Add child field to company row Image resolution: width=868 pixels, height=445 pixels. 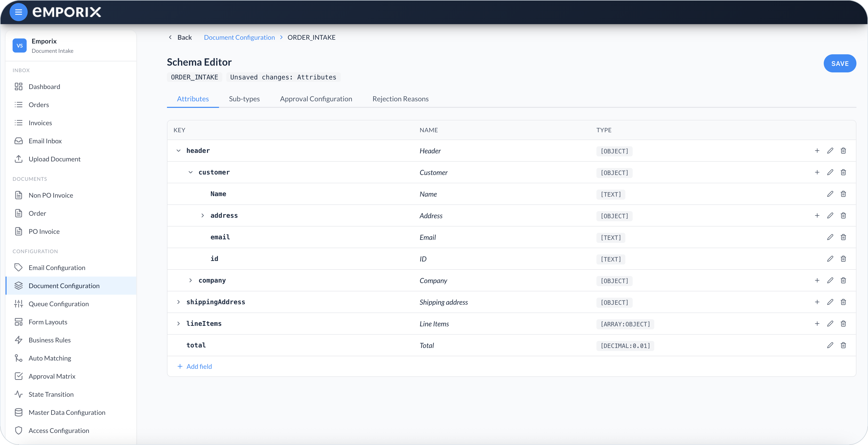(817, 280)
